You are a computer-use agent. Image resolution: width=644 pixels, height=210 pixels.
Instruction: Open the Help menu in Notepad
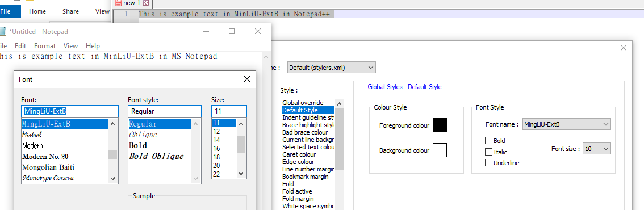[x=93, y=46]
